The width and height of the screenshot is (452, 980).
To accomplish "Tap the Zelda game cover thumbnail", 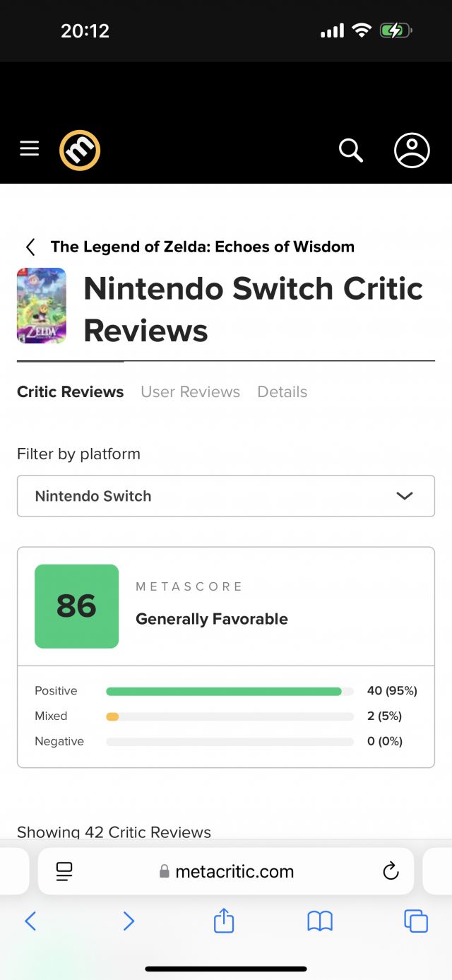I will (x=42, y=305).
